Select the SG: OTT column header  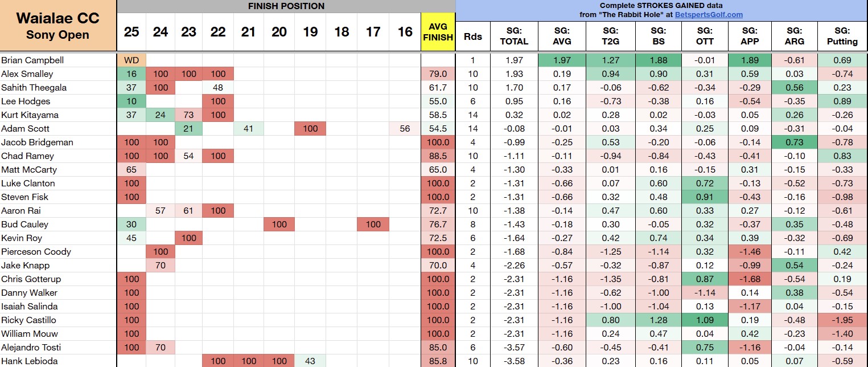click(704, 36)
